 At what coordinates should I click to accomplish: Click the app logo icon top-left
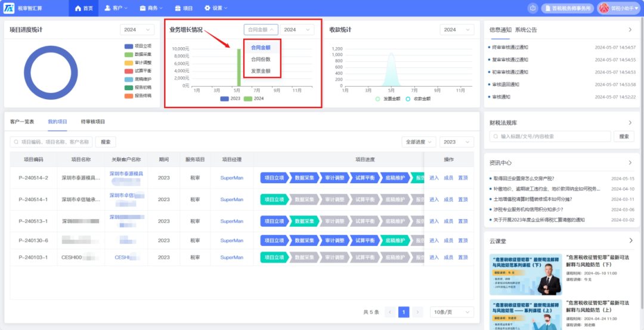(8, 8)
